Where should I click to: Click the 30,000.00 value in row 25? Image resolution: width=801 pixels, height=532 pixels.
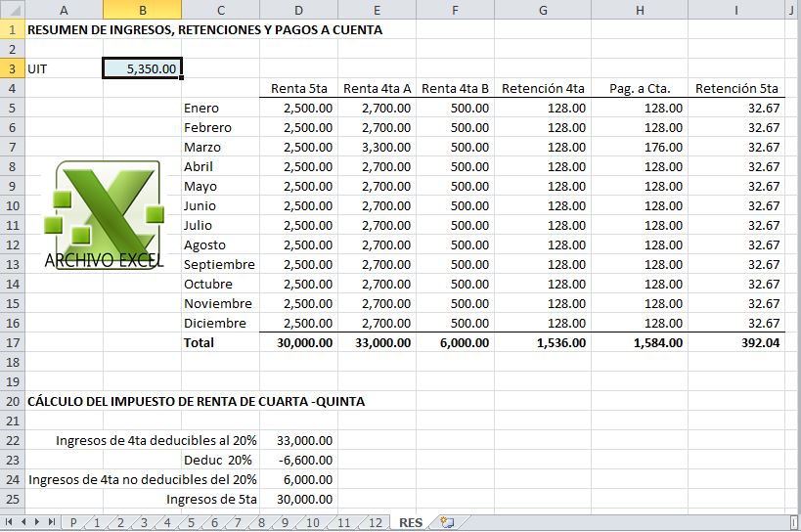(298, 500)
